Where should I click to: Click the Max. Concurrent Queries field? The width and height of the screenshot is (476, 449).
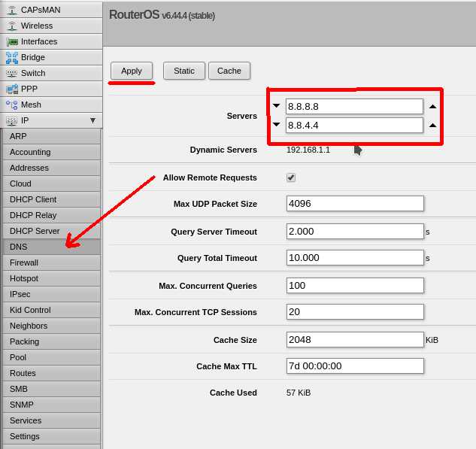355,286
